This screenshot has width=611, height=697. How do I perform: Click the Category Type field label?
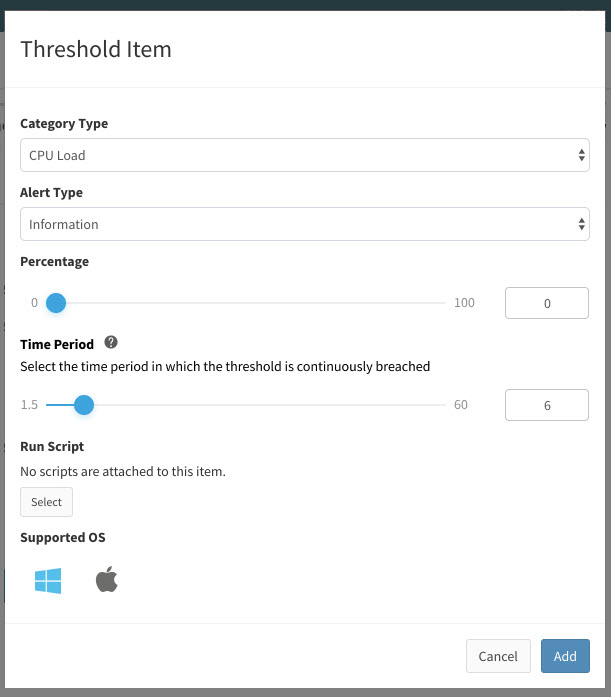tap(64, 124)
